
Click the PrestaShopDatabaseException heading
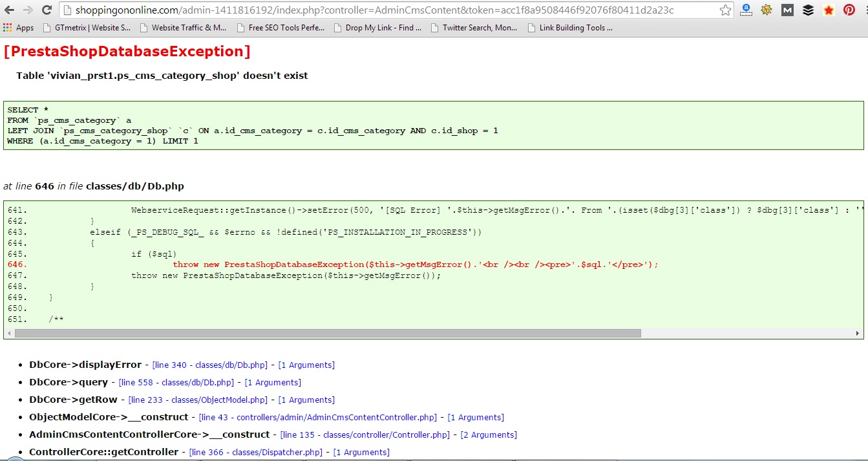[127, 52]
